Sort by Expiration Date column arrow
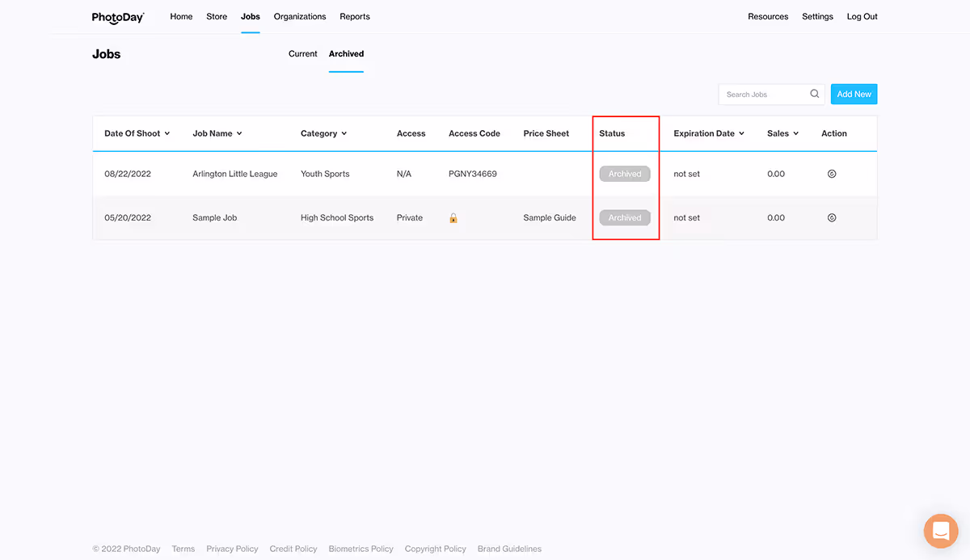Image resolution: width=970 pixels, height=560 pixels. [x=741, y=133]
